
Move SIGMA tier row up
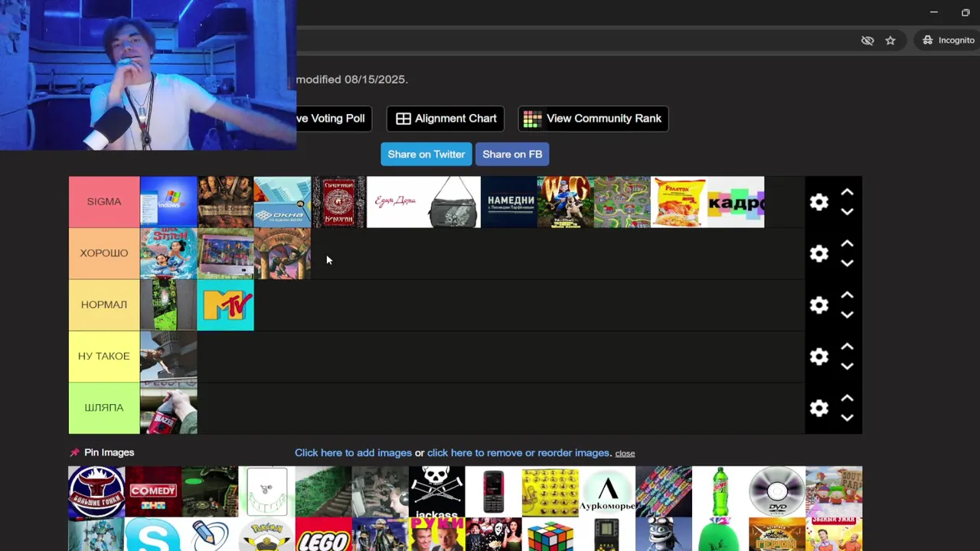tap(847, 192)
